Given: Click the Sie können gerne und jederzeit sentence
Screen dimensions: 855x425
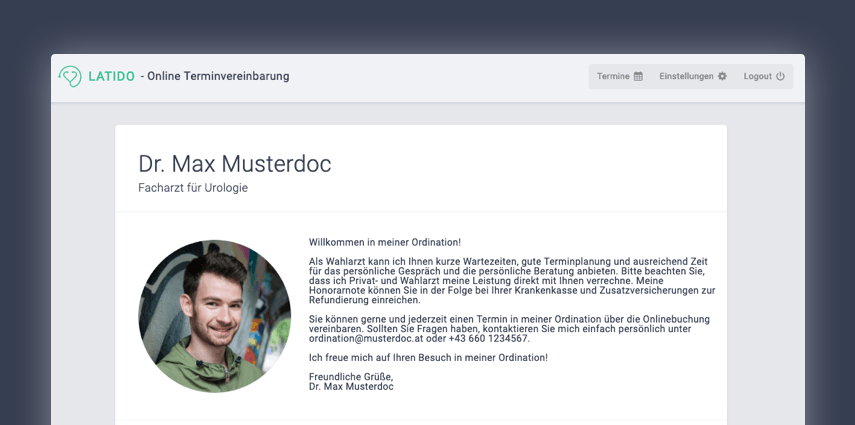Looking at the screenshot, I should pyautogui.click(x=509, y=319).
